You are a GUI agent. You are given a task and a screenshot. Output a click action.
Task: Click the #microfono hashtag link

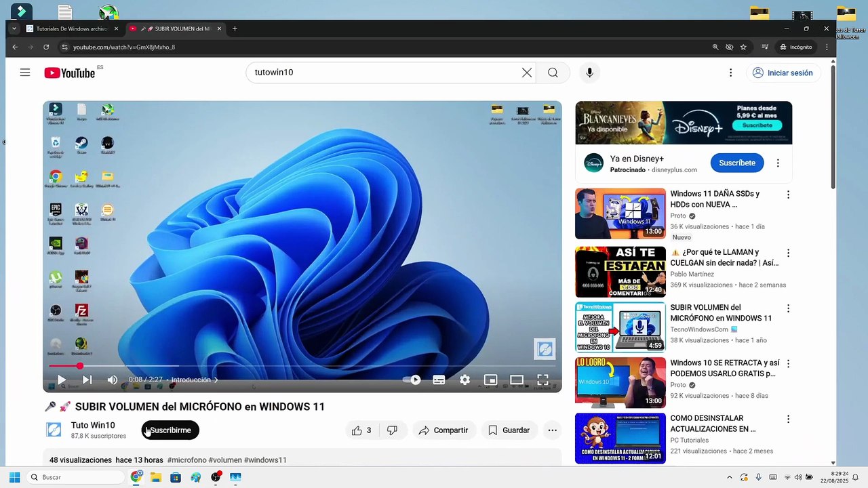tap(186, 460)
